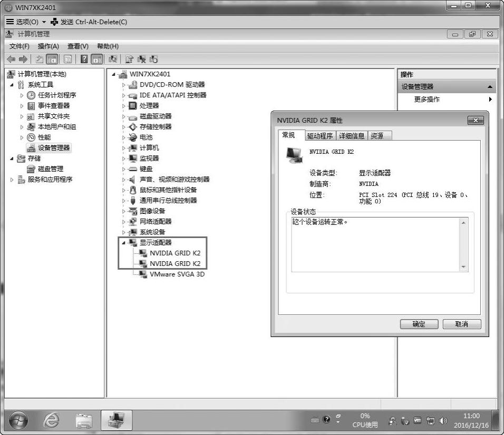Open the file explorer taskbar icon

pos(84,421)
